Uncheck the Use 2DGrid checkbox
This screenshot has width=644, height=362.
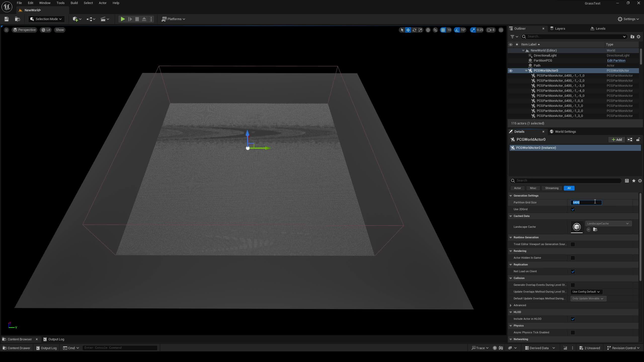pos(573,209)
